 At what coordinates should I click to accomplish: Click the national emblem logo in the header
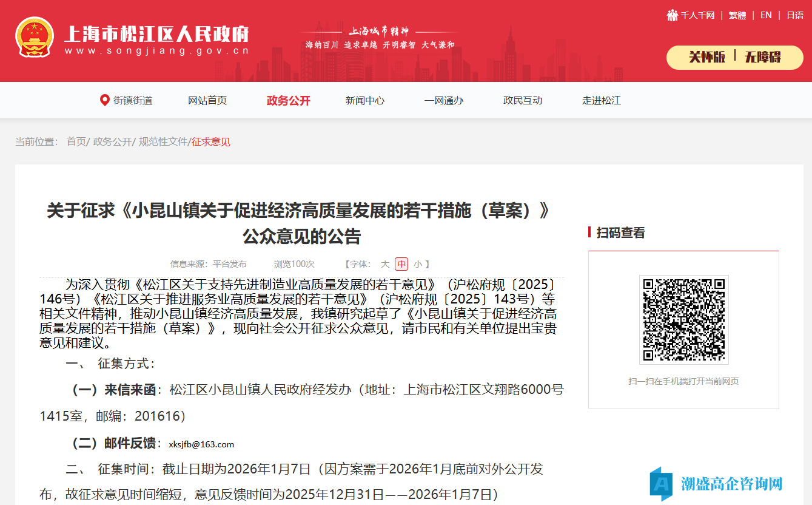point(35,37)
